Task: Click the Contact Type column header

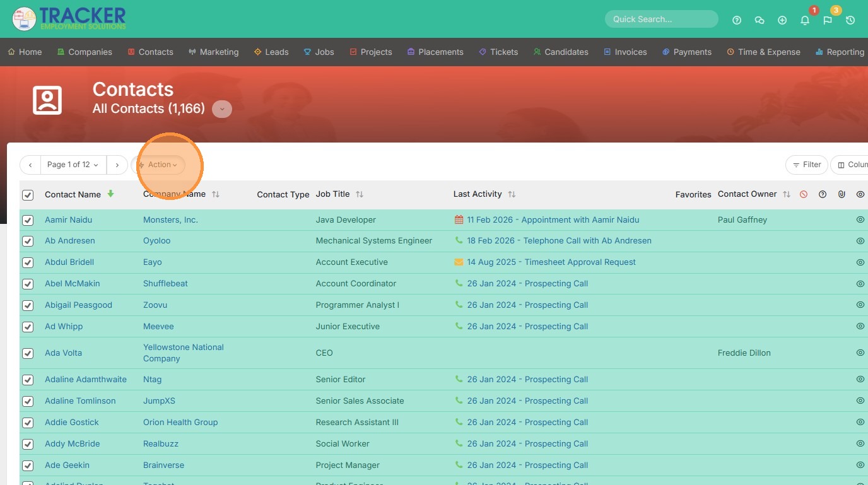Action: pos(283,195)
